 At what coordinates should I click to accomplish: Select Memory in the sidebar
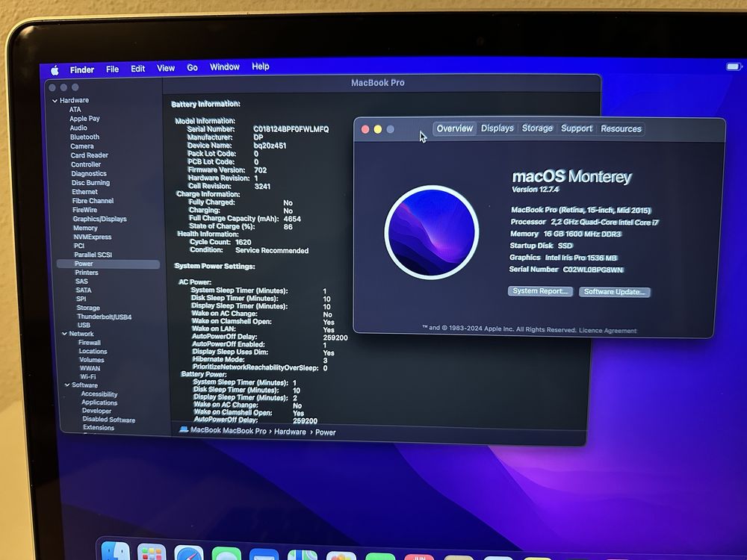pos(85,228)
